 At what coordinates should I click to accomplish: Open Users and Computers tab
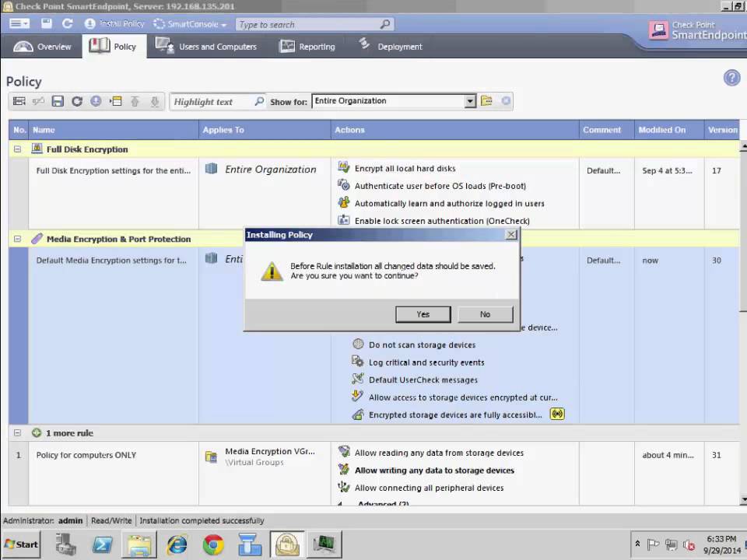(205, 47)
